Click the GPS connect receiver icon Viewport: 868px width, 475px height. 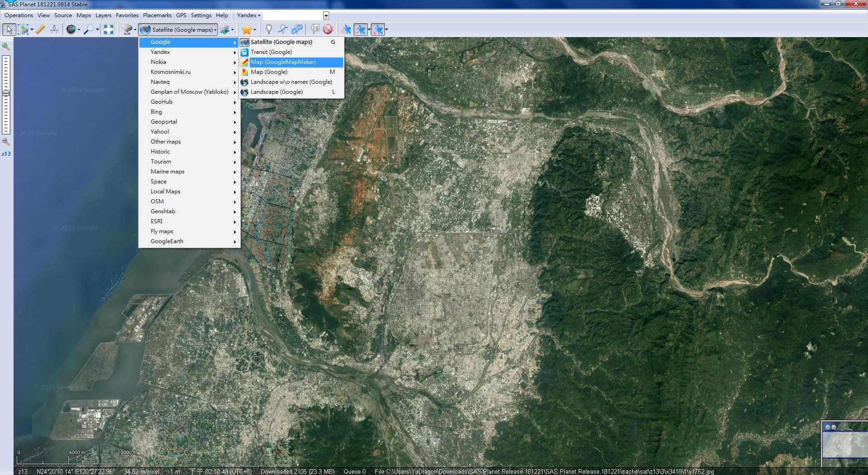[x=346, y=30]
